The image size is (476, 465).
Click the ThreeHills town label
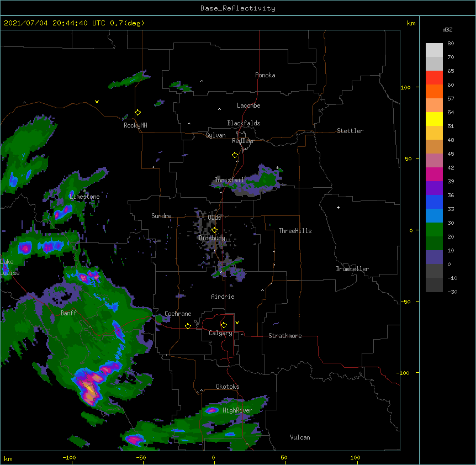(x=295, y=231)
